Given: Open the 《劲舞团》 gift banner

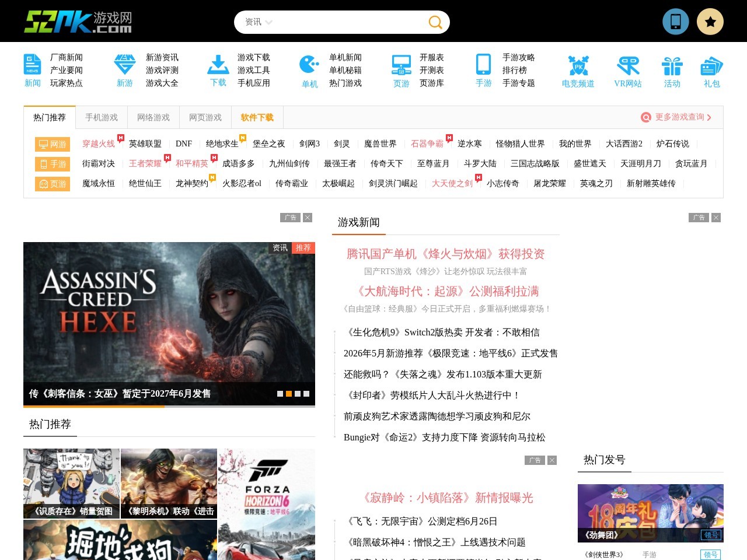Looking at the screenshot, I should (x=651, y=513).
